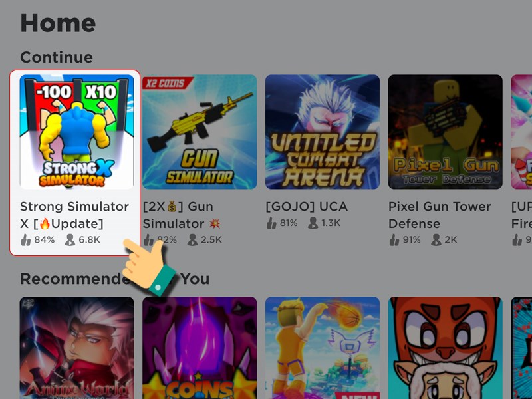Click the Strong Simulator X [Update] title
Image resolution: width=532 pixels, height=399 pixels.
click(x=74, y=215)
